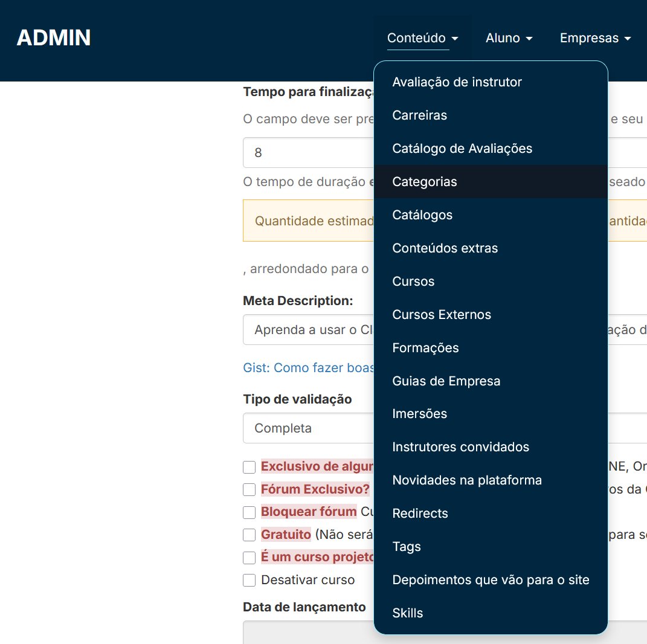Screen dimensions: 647x644
Task: Check the Bloquear fórum option
Action: tap(249, 512)
